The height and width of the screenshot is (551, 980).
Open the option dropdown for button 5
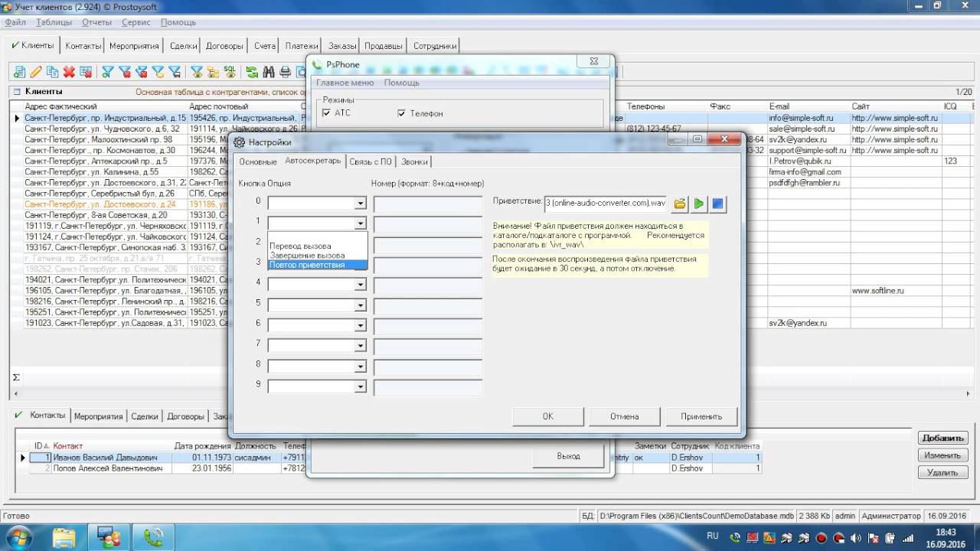(x=361, y=305)
